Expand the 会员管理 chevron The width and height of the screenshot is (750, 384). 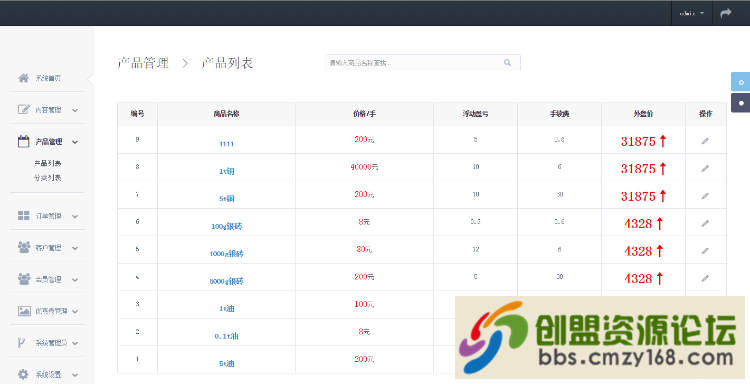[75, 280]
